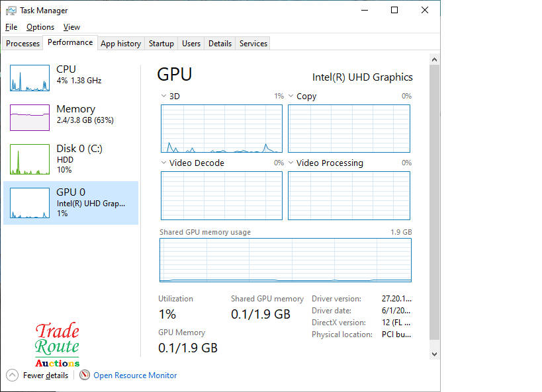Image resolution: width=542 pixels, height=392 pixels.
Task: Open the Copy engine graph dropdown
Action: (291, 97)
